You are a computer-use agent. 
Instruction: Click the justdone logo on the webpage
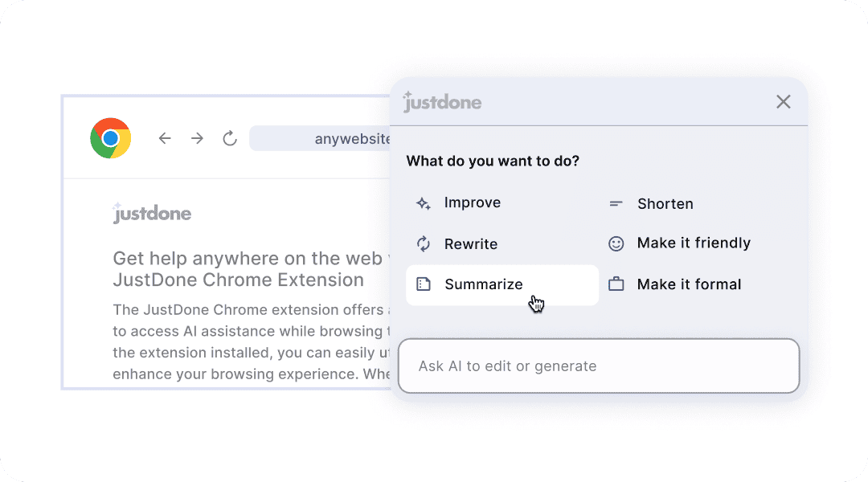click(152, 213)
